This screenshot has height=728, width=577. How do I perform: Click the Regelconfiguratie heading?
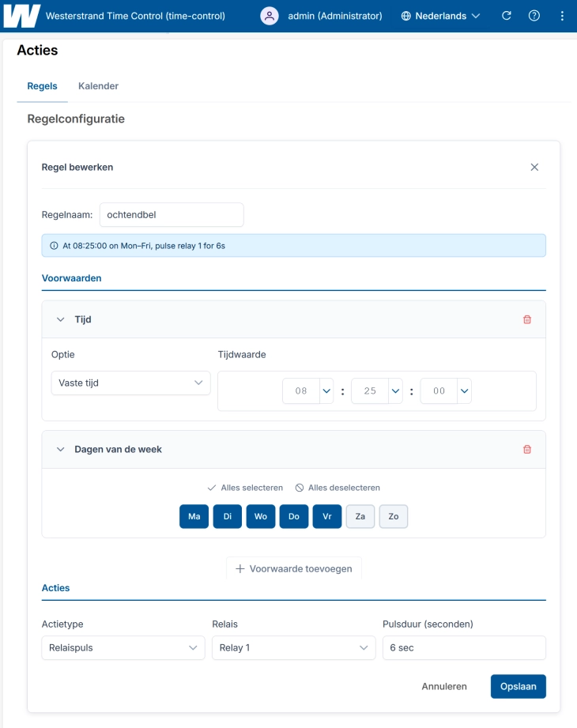[76, 119]
